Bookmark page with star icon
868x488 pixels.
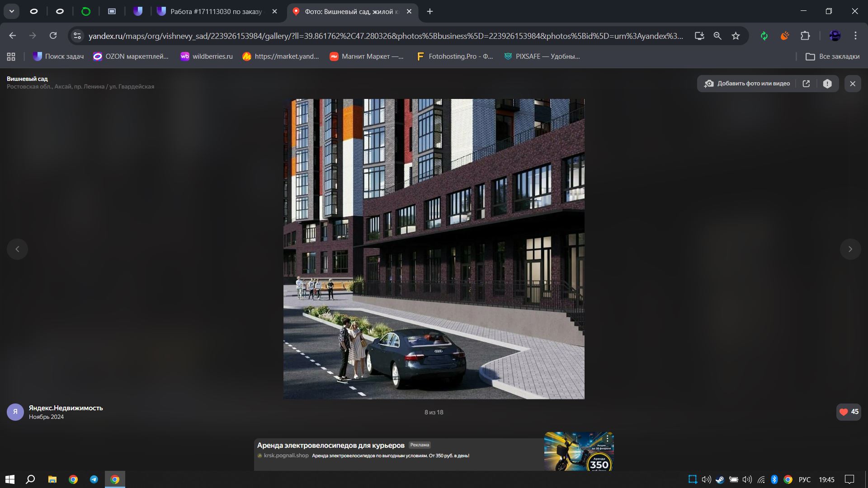click(x=736, y=36)
